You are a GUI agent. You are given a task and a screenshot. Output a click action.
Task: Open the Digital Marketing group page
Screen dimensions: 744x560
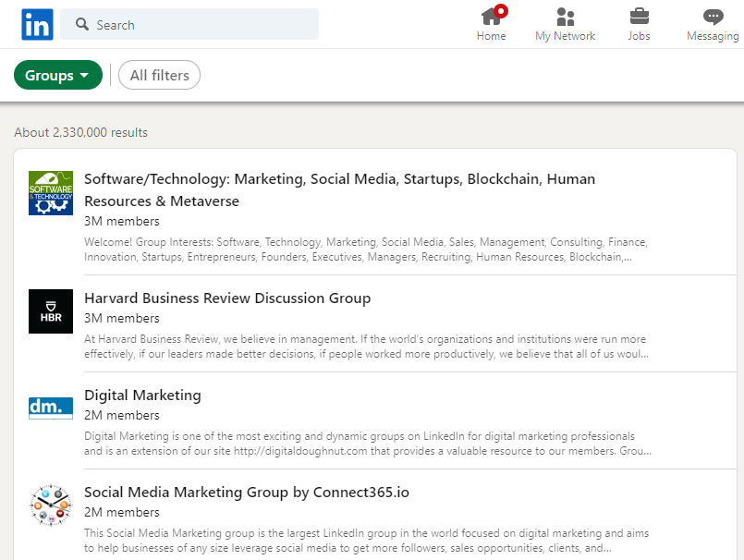[x=142, y=395]
